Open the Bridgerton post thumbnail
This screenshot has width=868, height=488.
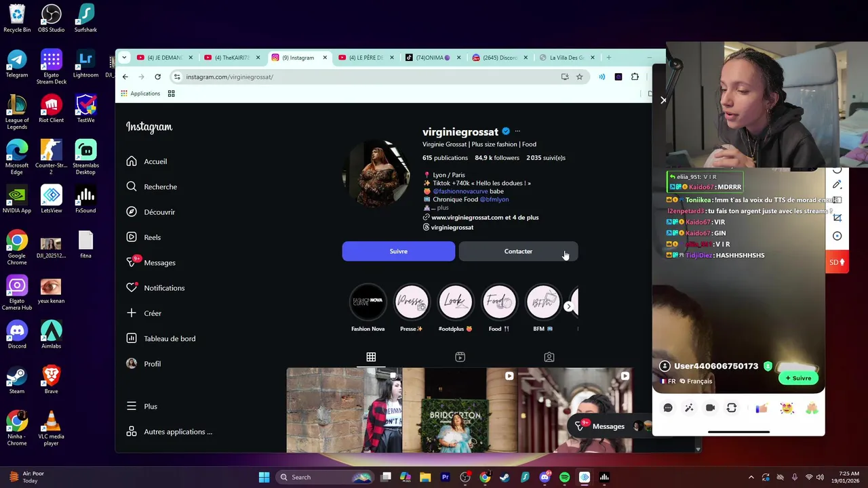click(x=460, y=410)
